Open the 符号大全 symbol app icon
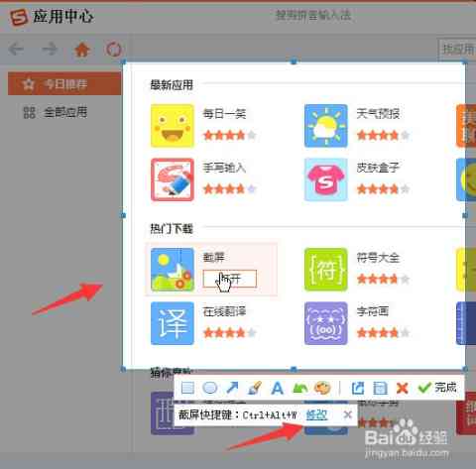This screenshot has width=476, height=469. coord(326,270)
